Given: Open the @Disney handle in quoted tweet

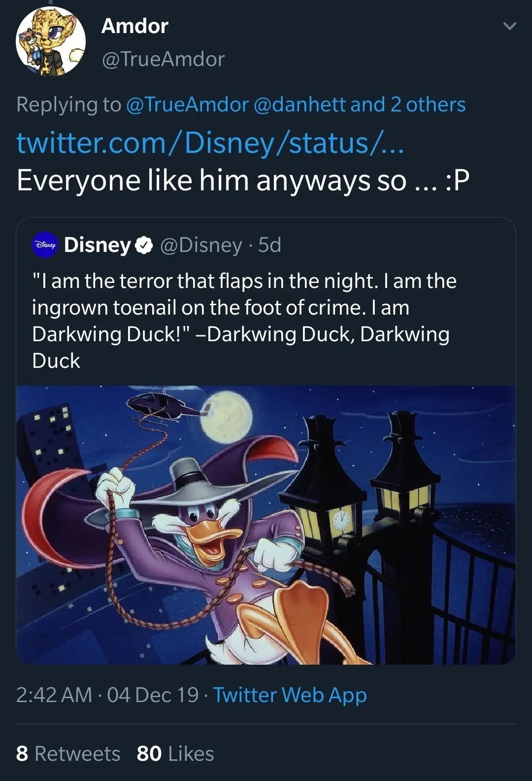Looking at the screenshot, I should 201,245.
